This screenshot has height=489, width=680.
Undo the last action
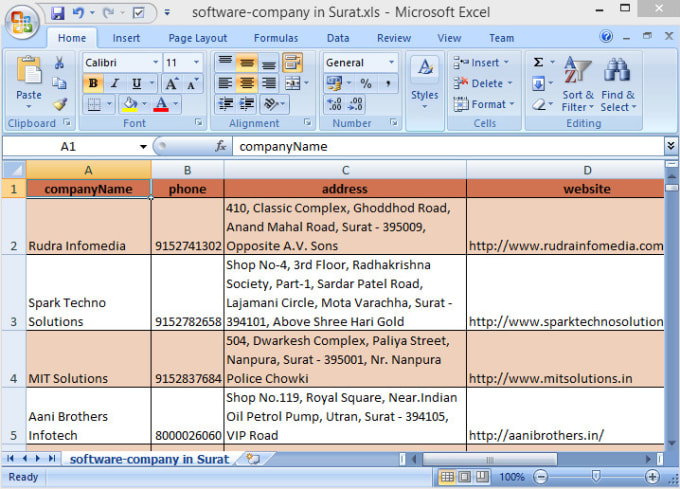coord(78,13)
